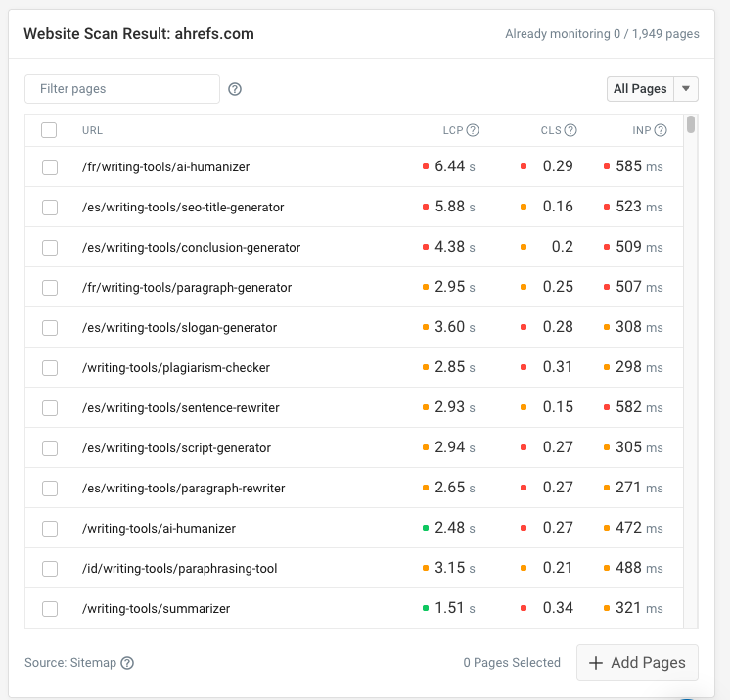Tick the /es/writing-tools/conclusion-generator checkbox
730x700 pixels.
click(50, 248)
